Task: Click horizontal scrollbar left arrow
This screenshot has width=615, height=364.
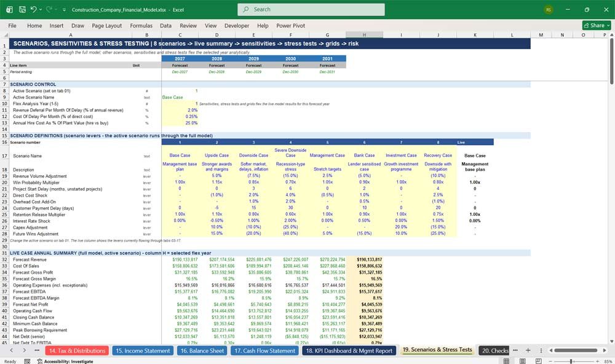Action: tap(550, 350)
